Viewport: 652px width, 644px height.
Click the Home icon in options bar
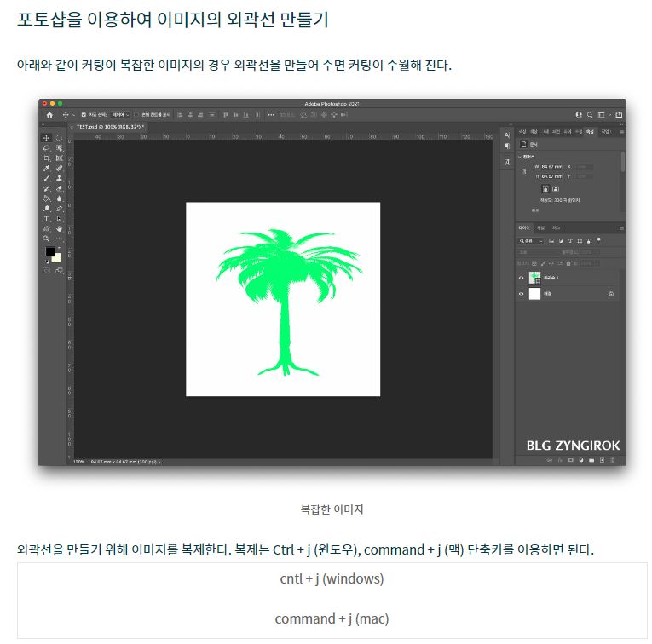(x=49, y=114)
